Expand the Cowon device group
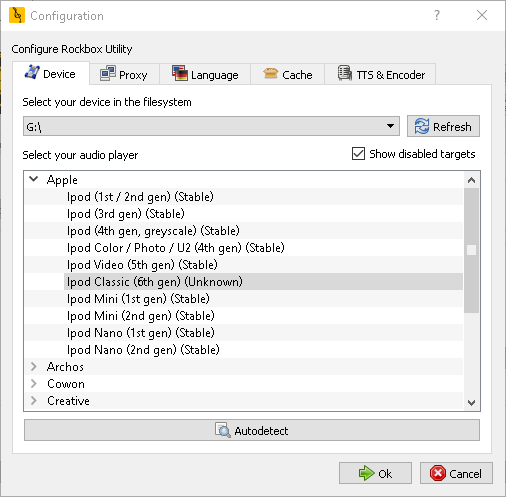Image resolution: width=506 pixels, height=497 pixels. coord(34,383)
